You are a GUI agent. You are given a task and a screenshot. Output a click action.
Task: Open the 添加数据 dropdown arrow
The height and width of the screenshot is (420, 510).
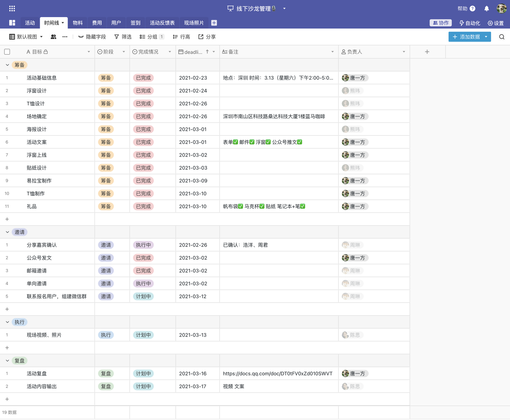click(486, 37)
